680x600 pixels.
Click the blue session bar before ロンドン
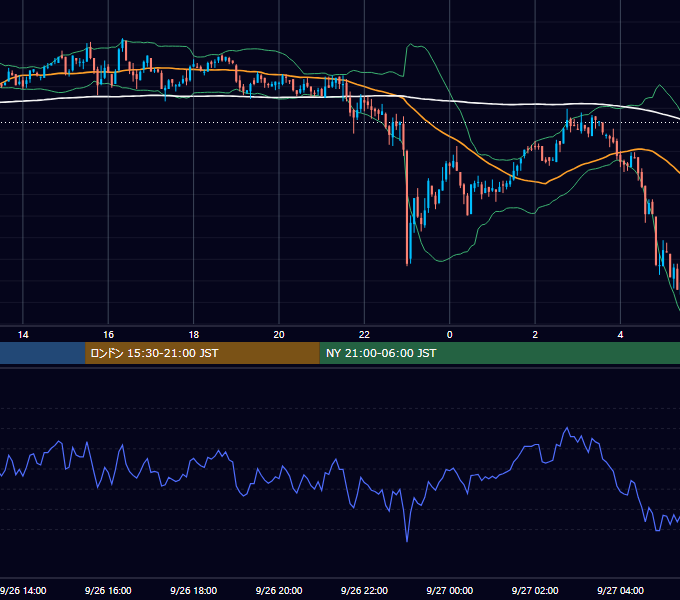click(x=42, y=353)
